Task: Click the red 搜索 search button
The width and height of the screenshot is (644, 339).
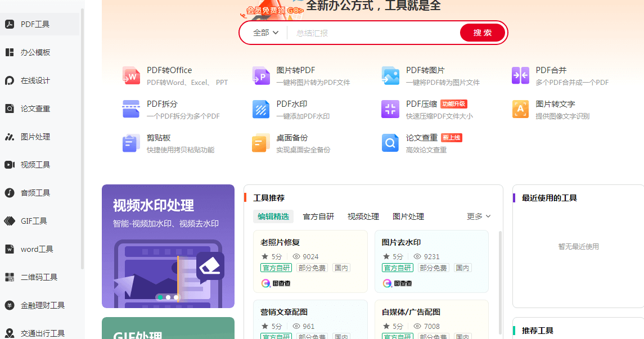Action: click(x=482, y=33)
